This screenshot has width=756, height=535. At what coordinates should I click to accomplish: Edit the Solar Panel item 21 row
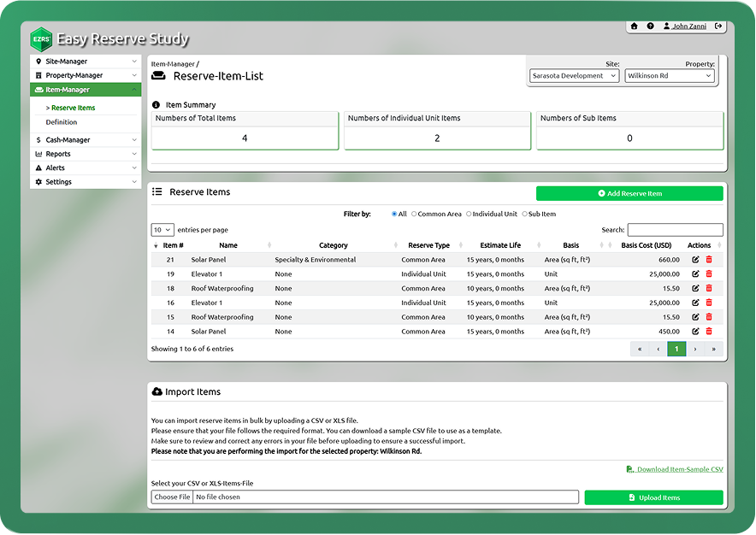(695, 260)
